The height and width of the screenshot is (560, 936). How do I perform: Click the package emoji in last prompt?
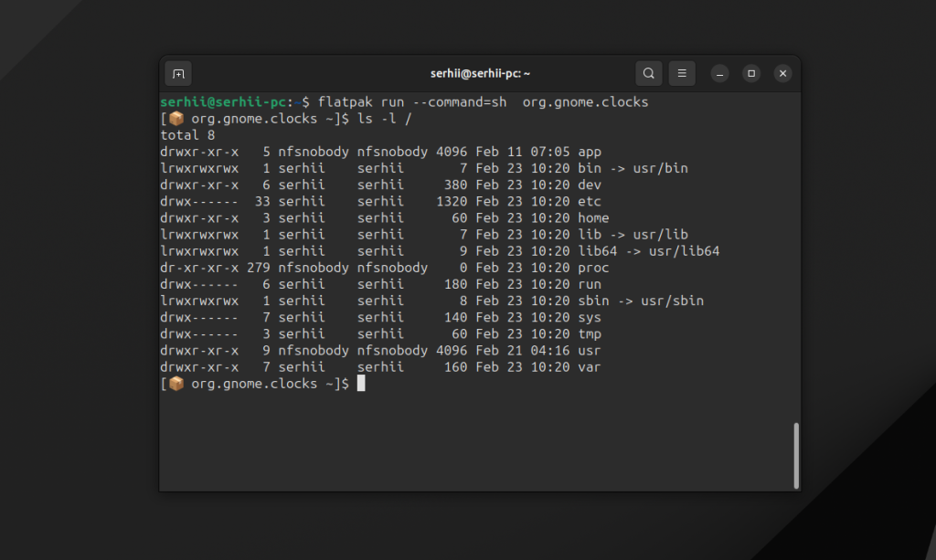point(176,384)
